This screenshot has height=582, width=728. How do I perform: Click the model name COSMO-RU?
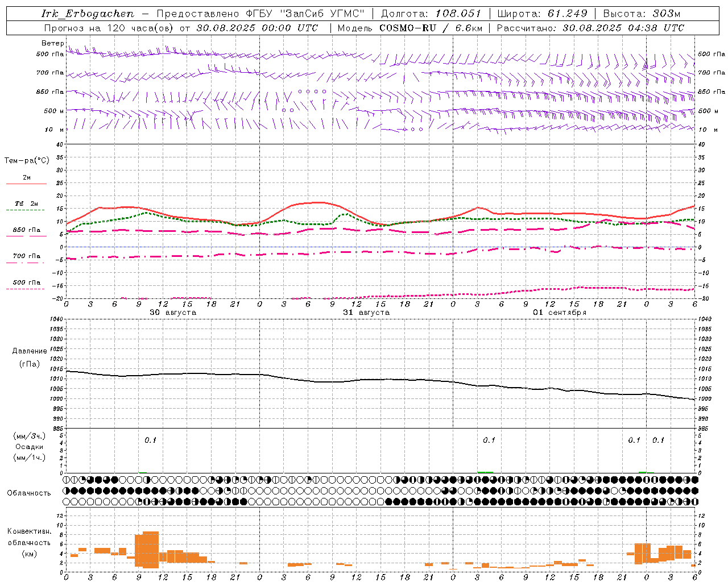(x=407, y=28)
